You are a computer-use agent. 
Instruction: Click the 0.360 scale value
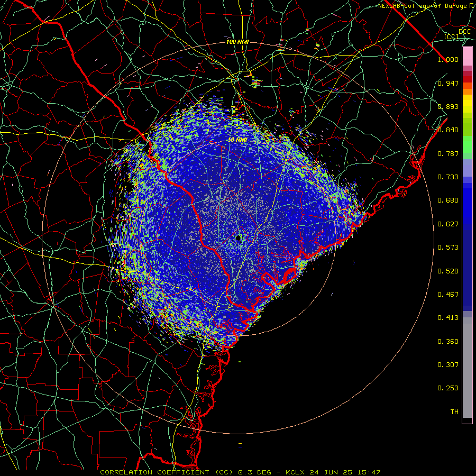point(448,342)
